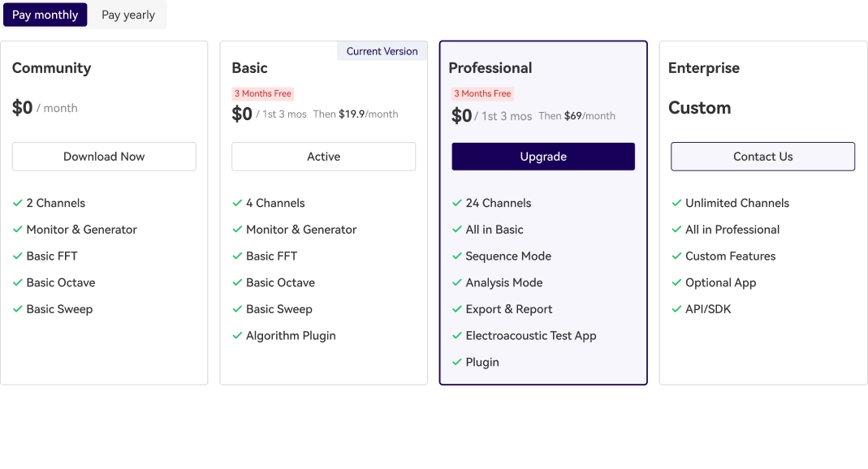Click the checkmark next to Unlimited Channels
This screenshot has height=469, width=868.
point(676,203)
